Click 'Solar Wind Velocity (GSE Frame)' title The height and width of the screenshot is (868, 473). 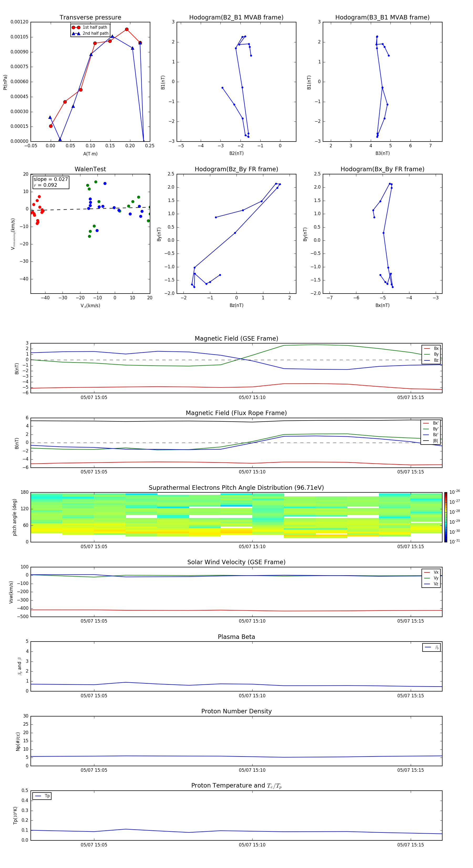[x=236, y=562]
